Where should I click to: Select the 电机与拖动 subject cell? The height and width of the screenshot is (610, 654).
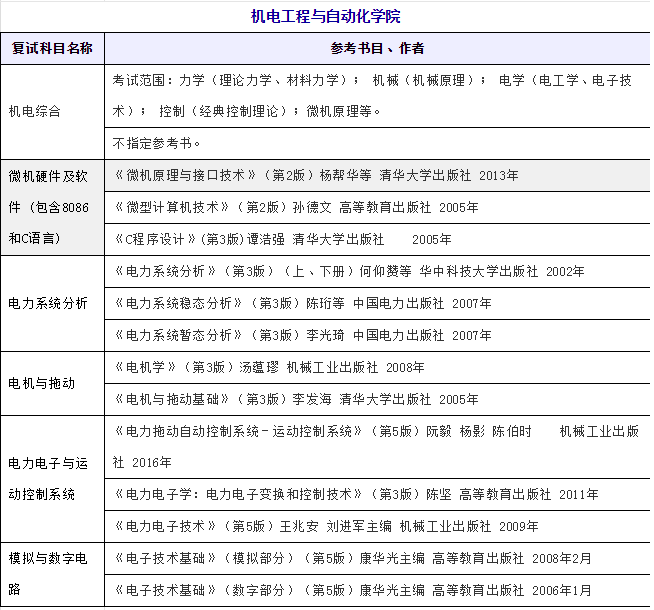tap(42, 383)
